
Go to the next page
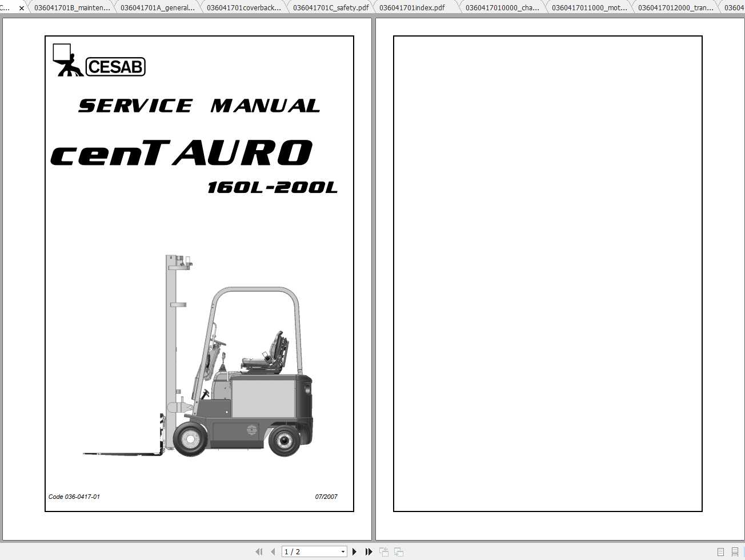354,551
